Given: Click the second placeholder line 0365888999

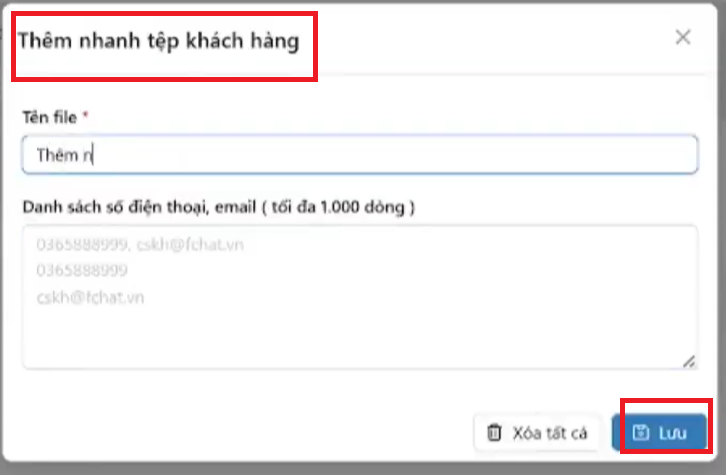Looking at the screenshot, I should point(82,270).
